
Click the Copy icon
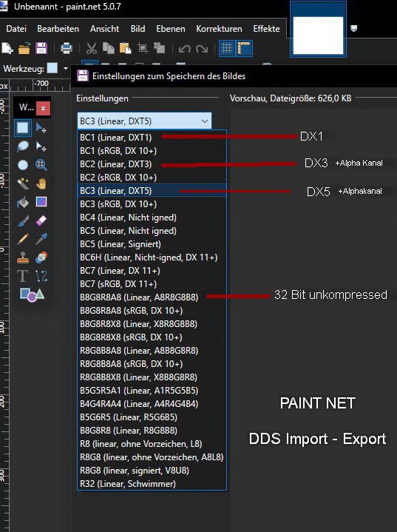(x=108, y=48)
